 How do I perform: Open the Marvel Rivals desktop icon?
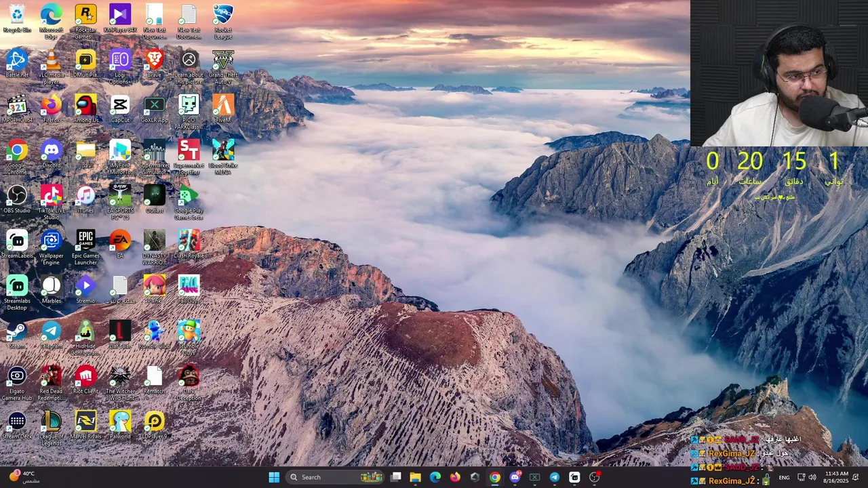(85, 426)
